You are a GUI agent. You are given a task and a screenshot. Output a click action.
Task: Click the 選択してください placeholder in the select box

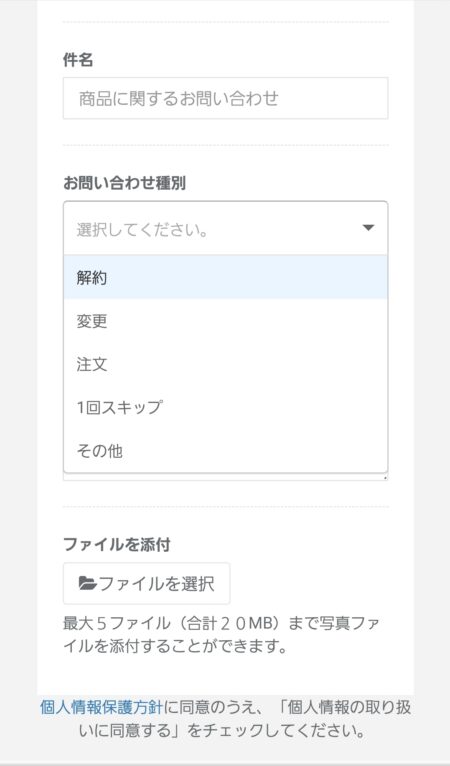click(142, 229)
